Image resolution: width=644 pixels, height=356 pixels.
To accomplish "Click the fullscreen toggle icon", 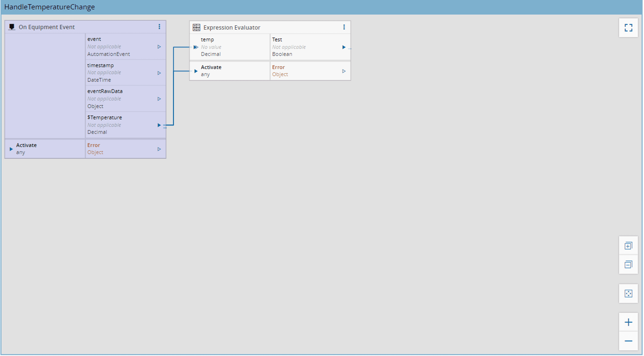I will [628, 28].
